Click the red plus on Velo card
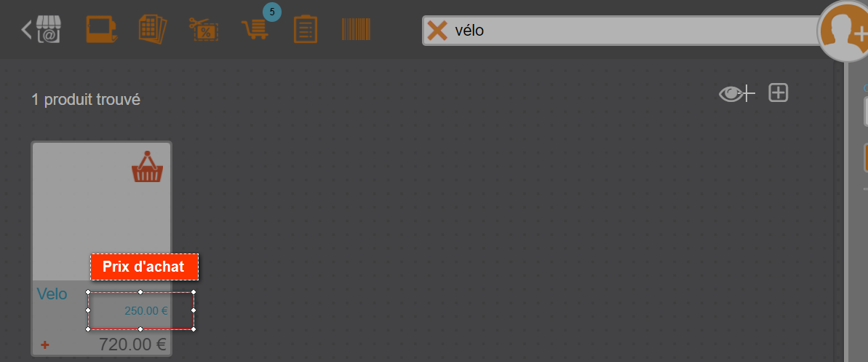868x362 pixels. (x=45, y=345)
